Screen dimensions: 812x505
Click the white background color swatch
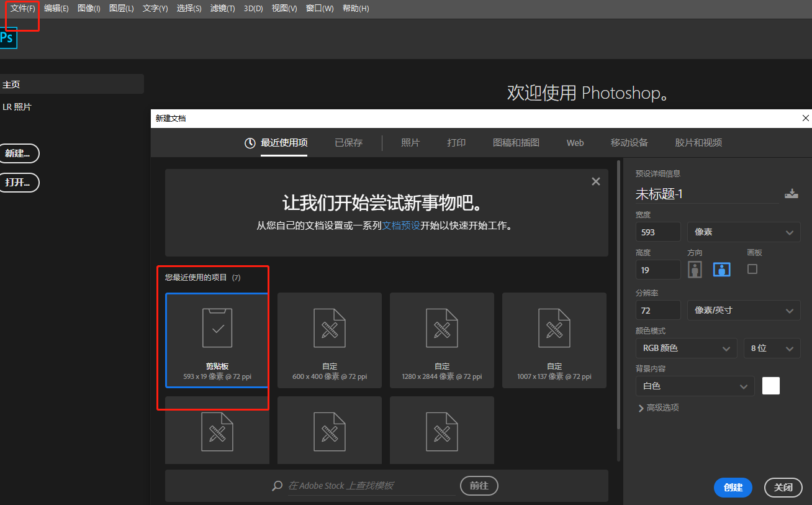click(771, 386)
